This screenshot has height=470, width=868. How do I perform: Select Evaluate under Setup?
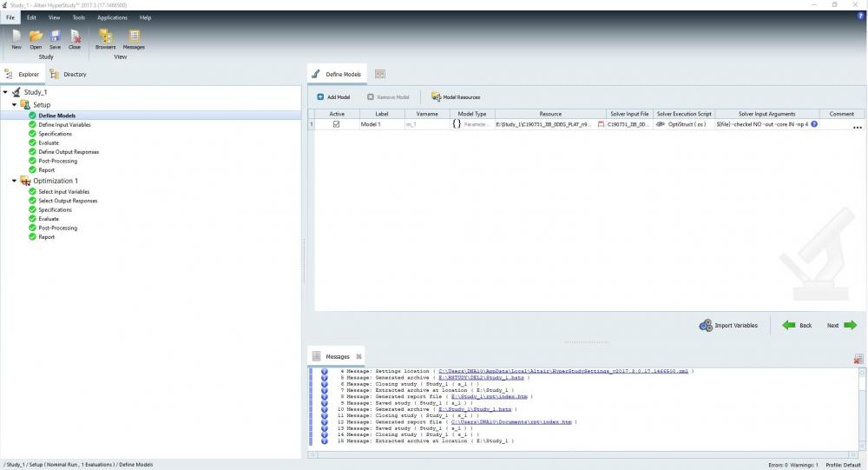coord(48,142)
